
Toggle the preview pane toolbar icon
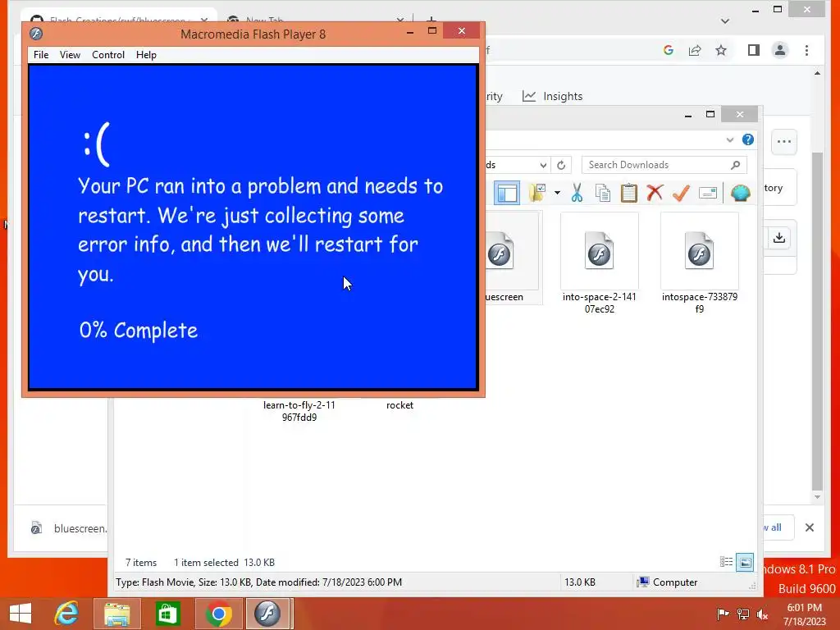tap(507, 193)
